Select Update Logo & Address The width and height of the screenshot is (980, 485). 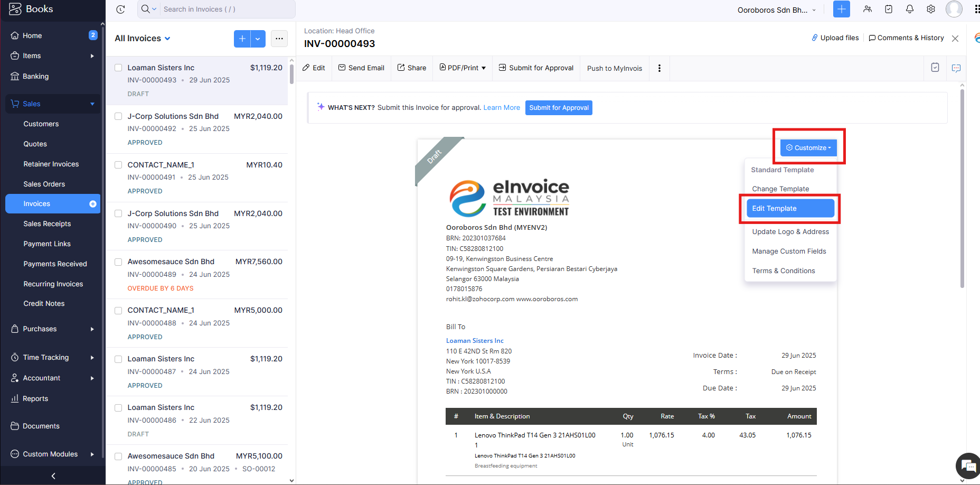click(x=790, y=232)
